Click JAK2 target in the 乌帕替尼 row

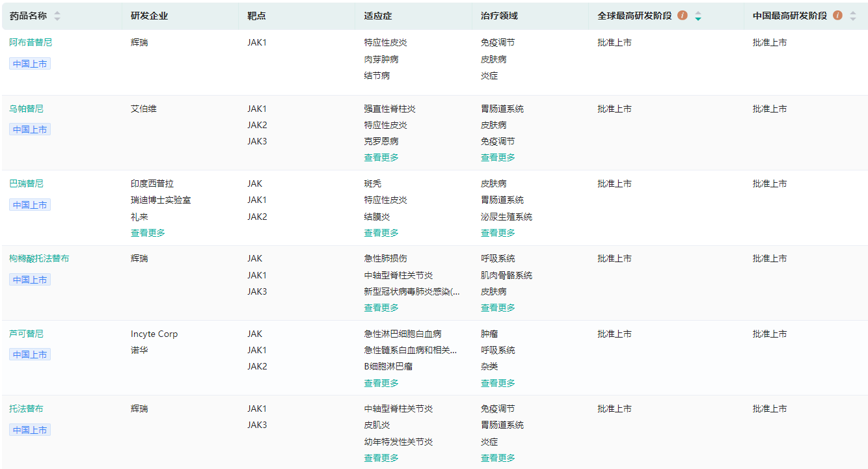257,125
